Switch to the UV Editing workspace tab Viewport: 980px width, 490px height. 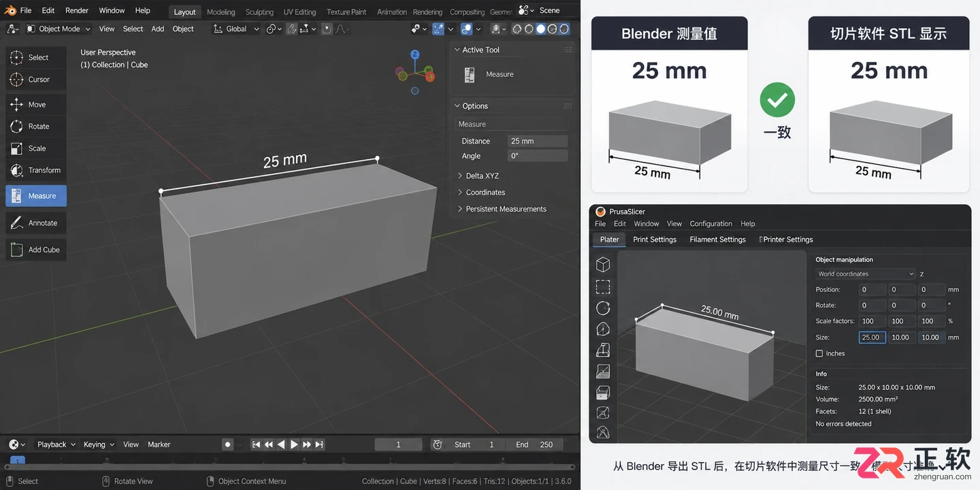click(x=299, y=12)
